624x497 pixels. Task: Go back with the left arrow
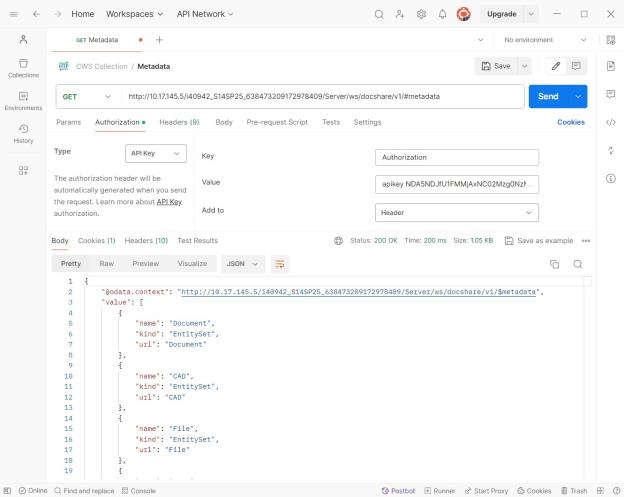[36, 14]
